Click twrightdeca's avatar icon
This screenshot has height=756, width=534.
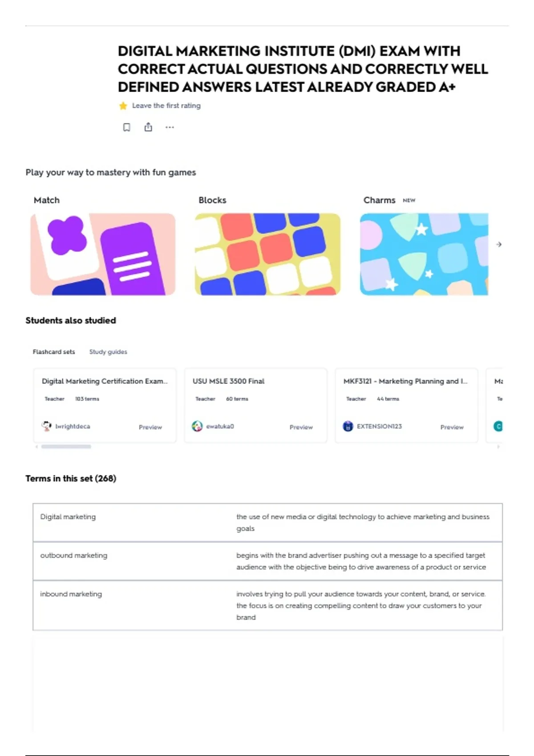(x=46, y=426)
